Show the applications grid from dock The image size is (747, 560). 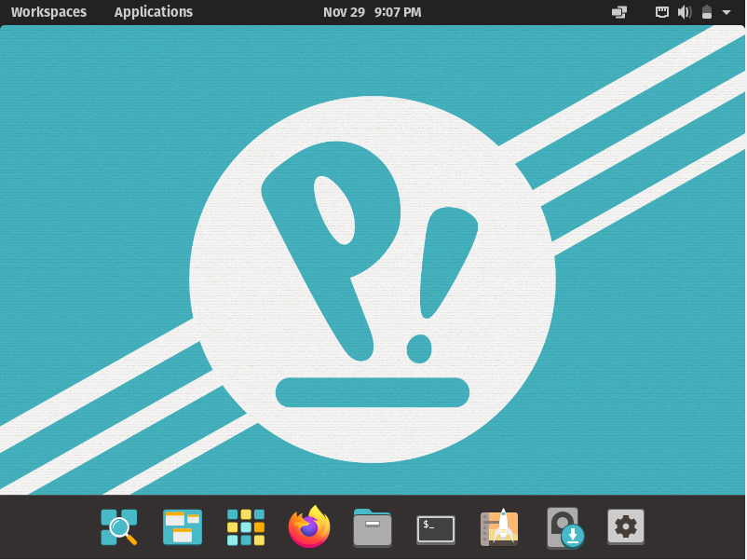(x=246, y=527)
